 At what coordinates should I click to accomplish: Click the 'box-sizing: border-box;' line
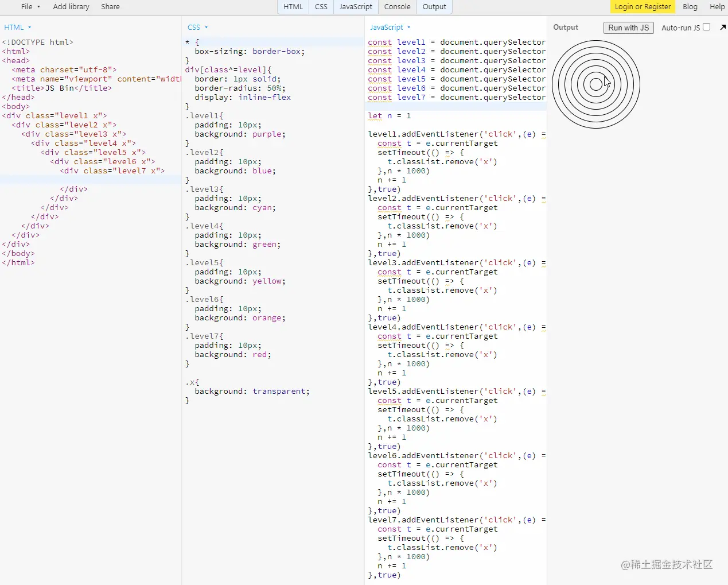[250, 52]
